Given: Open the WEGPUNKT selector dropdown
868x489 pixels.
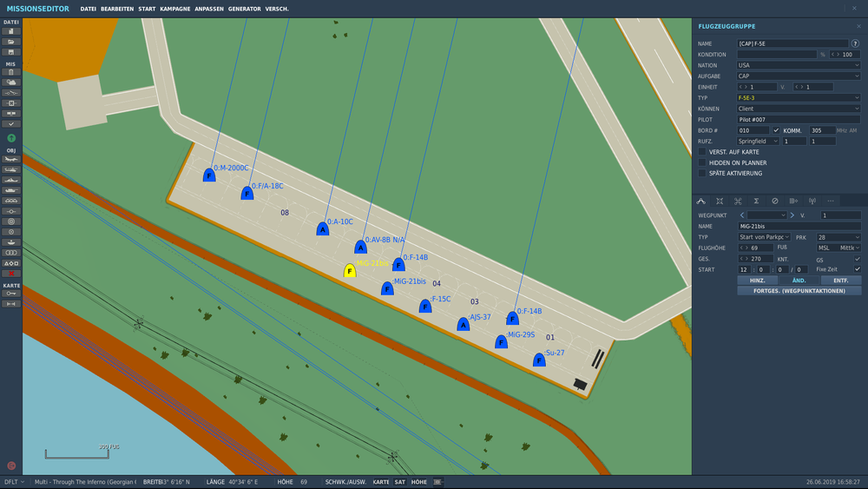Looking at the screenshot, I should (766, 215).
